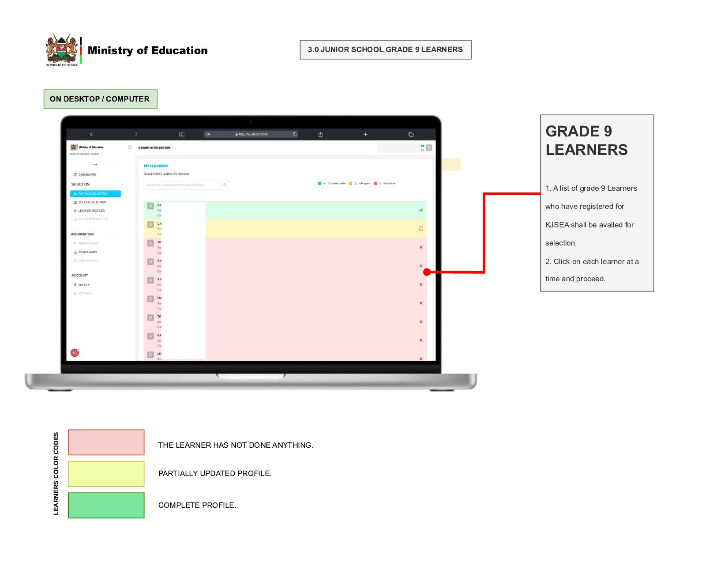This screenshot has height=563, width=728.
Task: Open the avatar icon of learner JO
Action: [x=150, y=243]
